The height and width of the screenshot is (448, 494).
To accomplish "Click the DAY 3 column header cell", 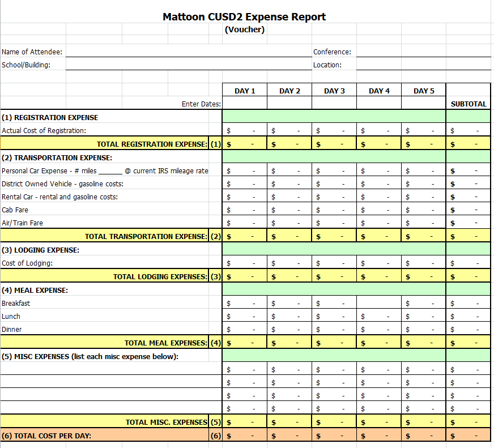I will click(334, 91).
